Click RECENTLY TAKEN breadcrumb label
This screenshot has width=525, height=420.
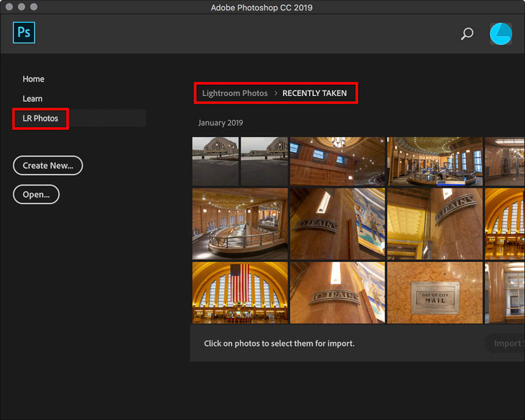click(314, 93)
